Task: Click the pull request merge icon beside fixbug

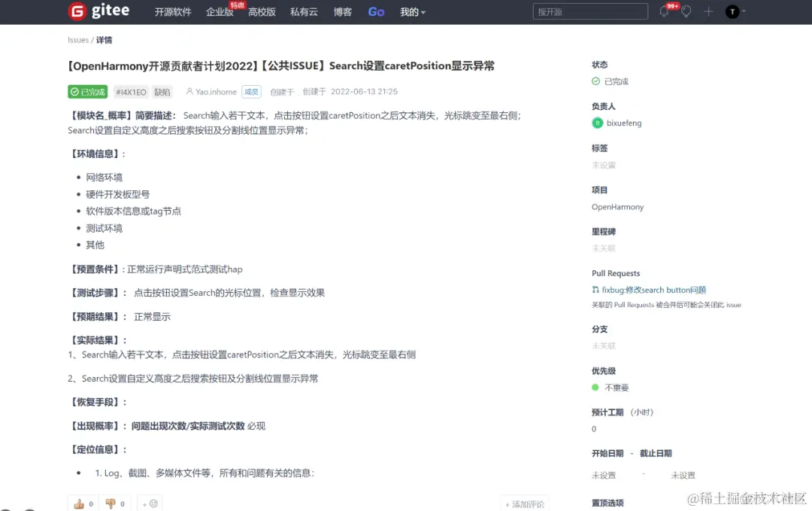Action: [x=596, y=289]
